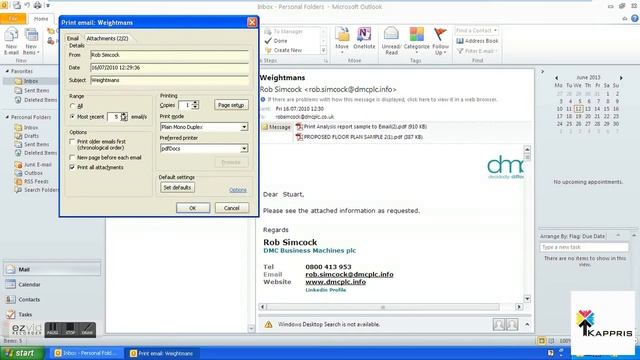Open PROPOSED FLOOR PLAN SAMPLE PDF attachment

pyautogui.click(x=360, y=137)
